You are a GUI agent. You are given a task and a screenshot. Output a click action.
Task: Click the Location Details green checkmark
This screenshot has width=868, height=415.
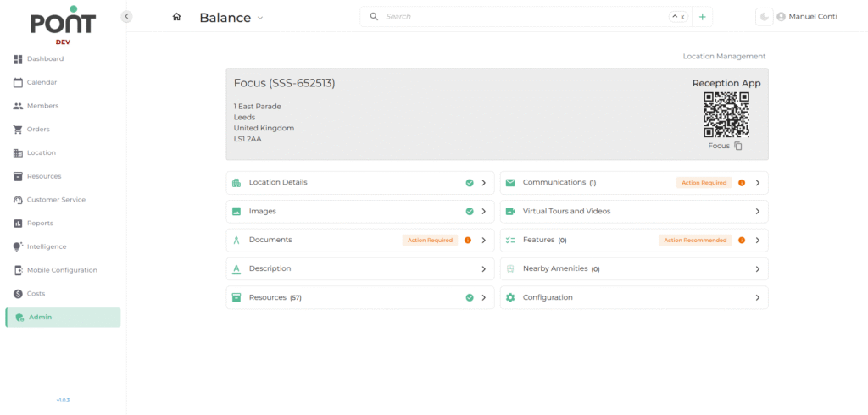[x=469, y=183]
